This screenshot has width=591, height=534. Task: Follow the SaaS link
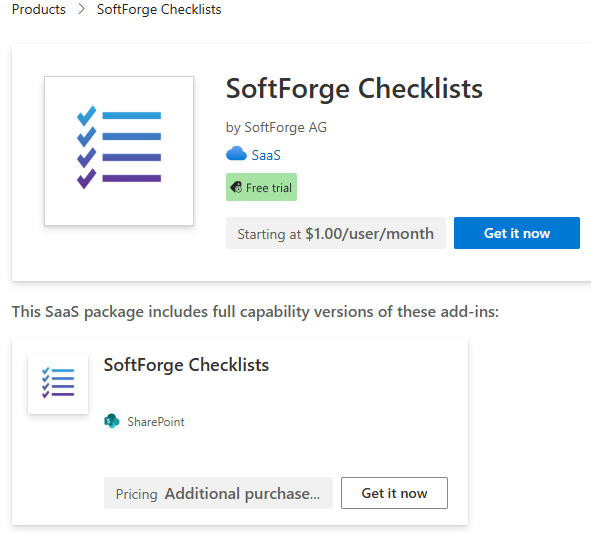tap(266, 155)
